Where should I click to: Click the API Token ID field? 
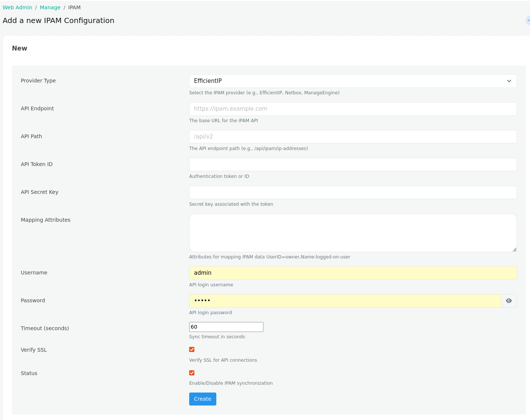(353, 165)
